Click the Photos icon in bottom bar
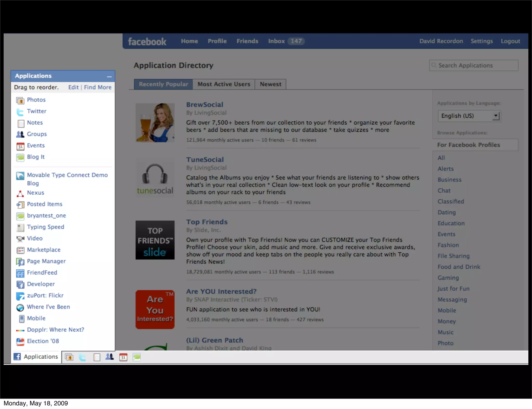532x409 pixels. click(x=69, y=357)
